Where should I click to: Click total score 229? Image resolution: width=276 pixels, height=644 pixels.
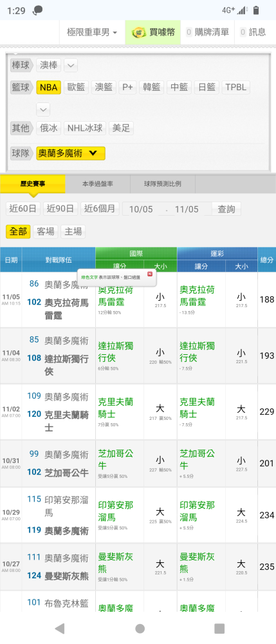[x=267, y=412]
